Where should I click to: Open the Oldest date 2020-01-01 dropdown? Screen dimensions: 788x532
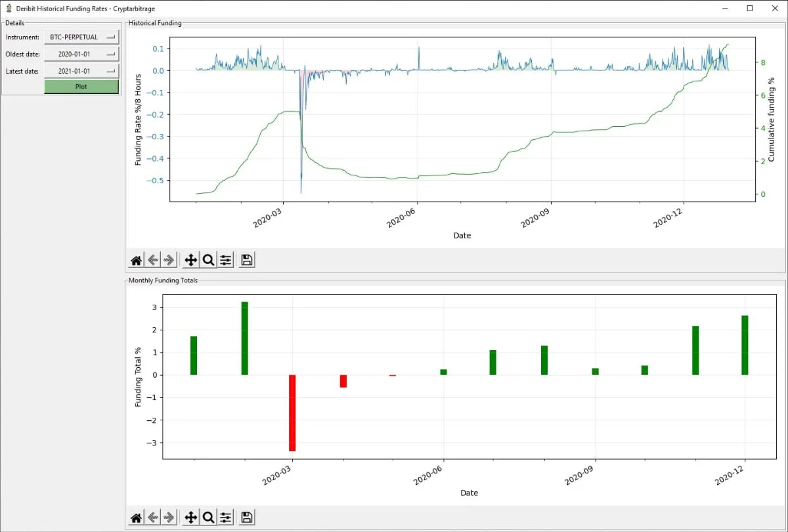[x=81, y=54]
